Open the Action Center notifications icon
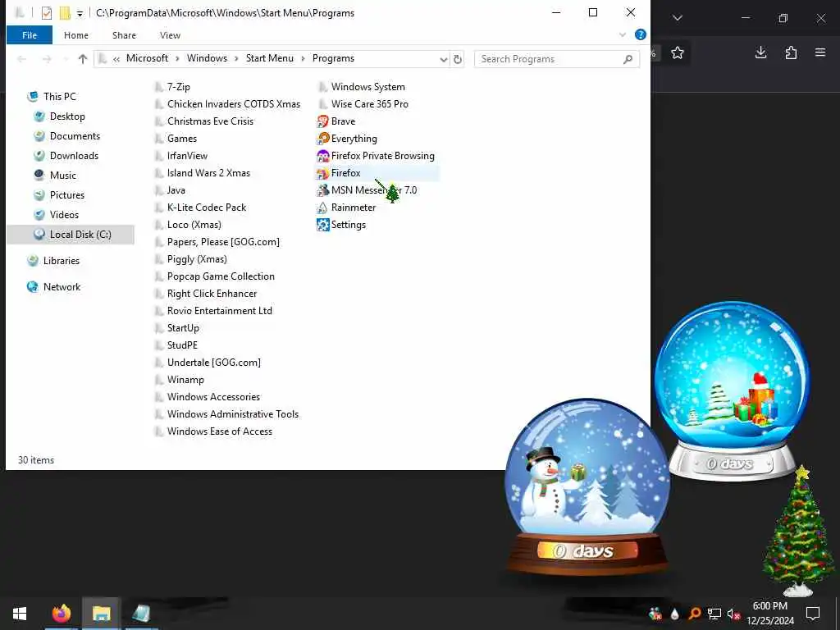 tap(813, 614)
